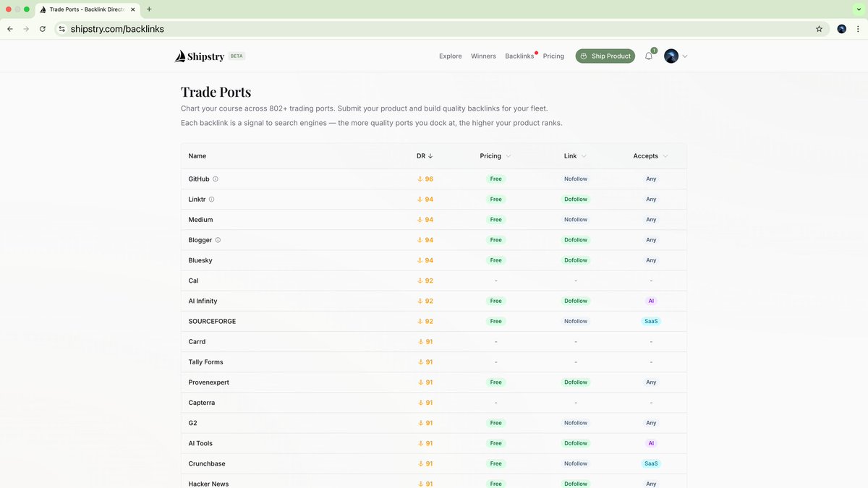The width and height of the screenshot is (868, 488).
Task: Click the user avatar in the site header
Action: tap(671, 56)
